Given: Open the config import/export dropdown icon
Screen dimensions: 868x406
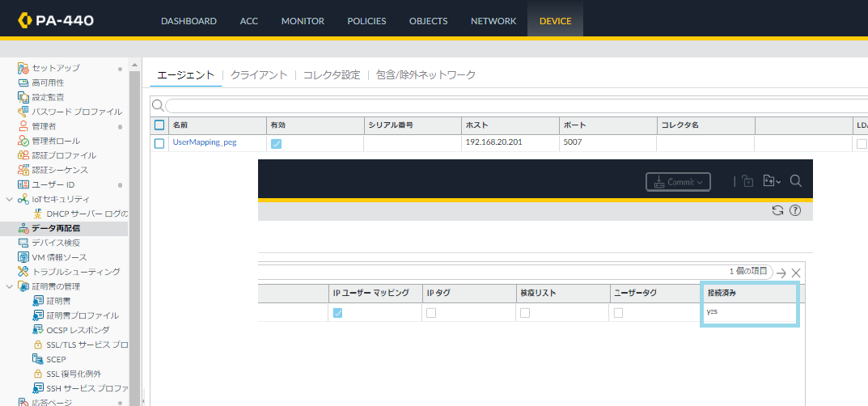Looking at the screenshot, I should (772, 181).
